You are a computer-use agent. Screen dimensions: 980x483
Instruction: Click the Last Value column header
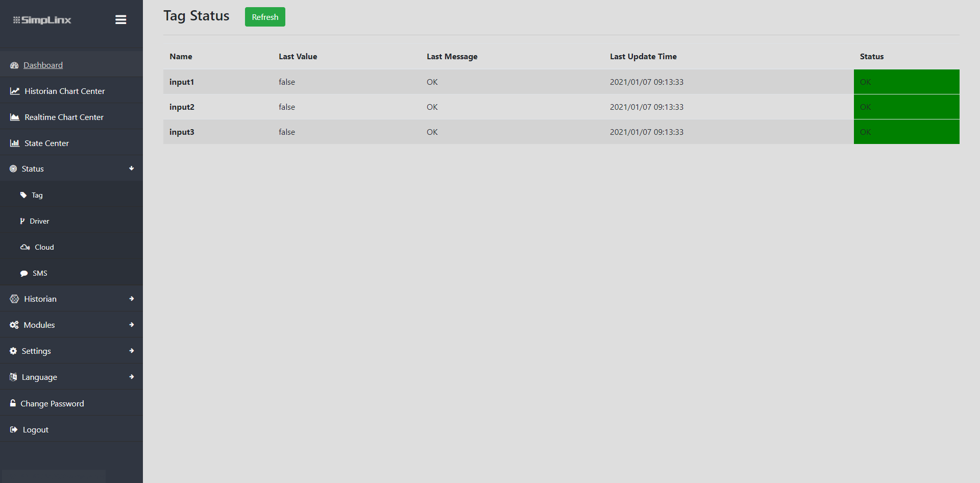298,57
